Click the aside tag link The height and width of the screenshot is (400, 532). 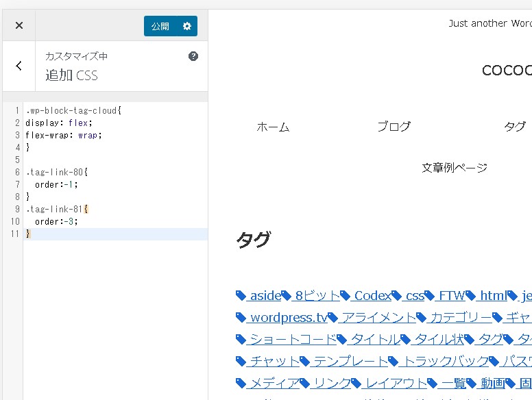click(x=264, y=296)
